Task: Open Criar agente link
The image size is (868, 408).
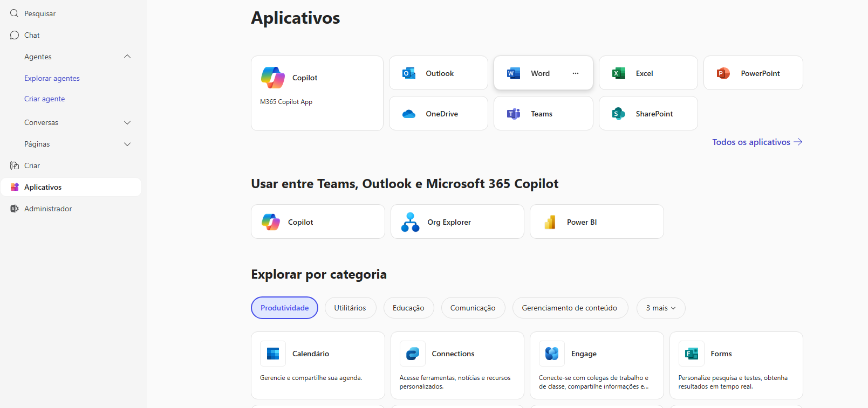Action: (x=44, y=99)
